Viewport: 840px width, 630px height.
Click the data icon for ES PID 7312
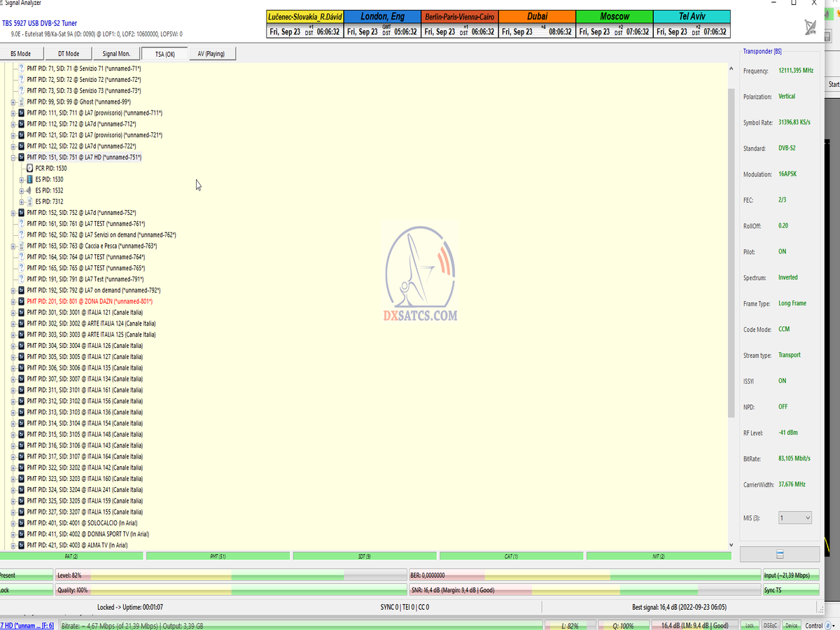[x=29, y=202]
